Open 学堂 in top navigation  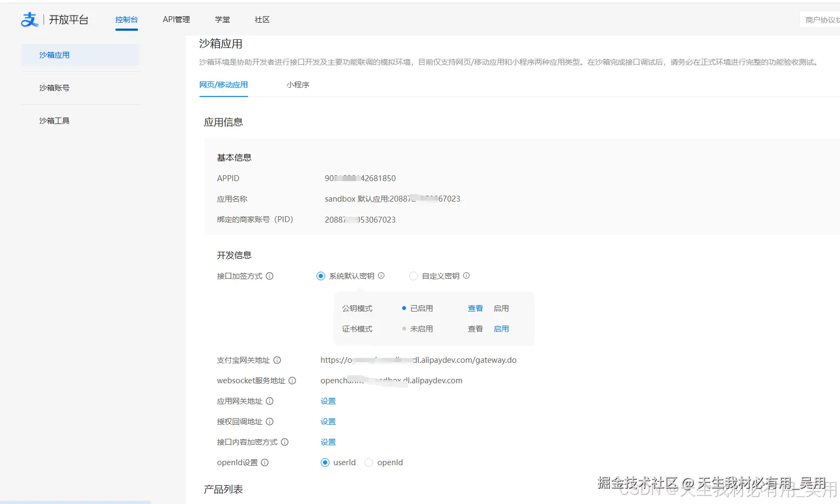pos(222,19)
